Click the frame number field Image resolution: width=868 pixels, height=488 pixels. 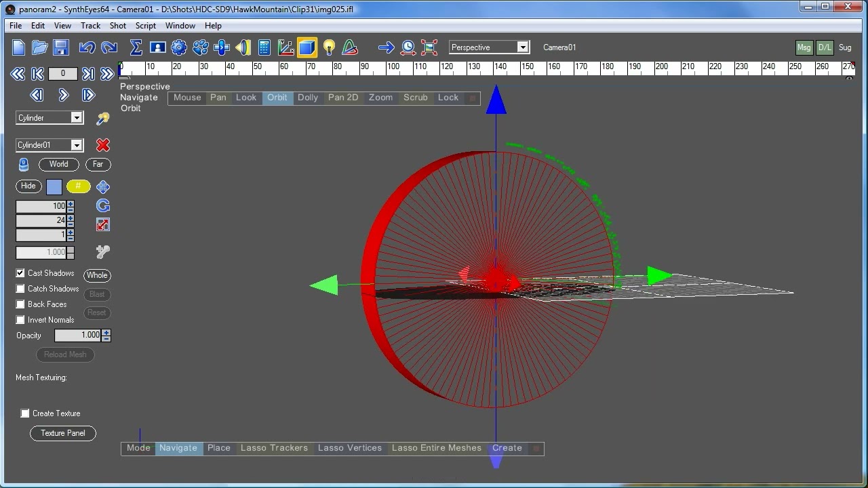63,74
